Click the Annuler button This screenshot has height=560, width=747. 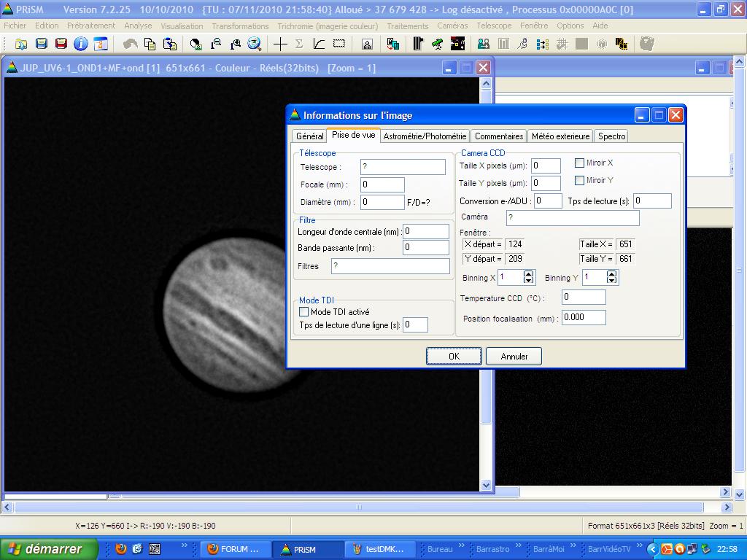pyautogui.click(x=514, y=357)
